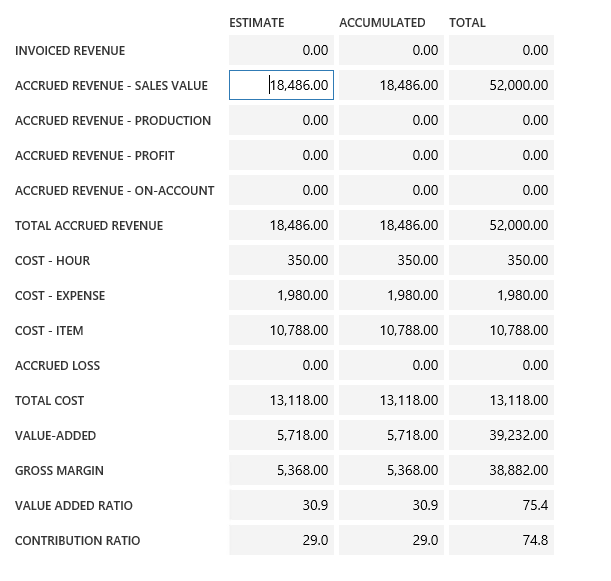Click the TOTAL column header
Screen dimensions: 611x581
tap(467, 22)
